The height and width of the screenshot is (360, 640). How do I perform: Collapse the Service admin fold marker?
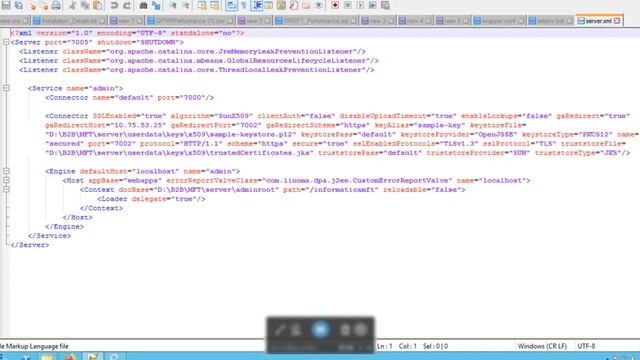6,88
